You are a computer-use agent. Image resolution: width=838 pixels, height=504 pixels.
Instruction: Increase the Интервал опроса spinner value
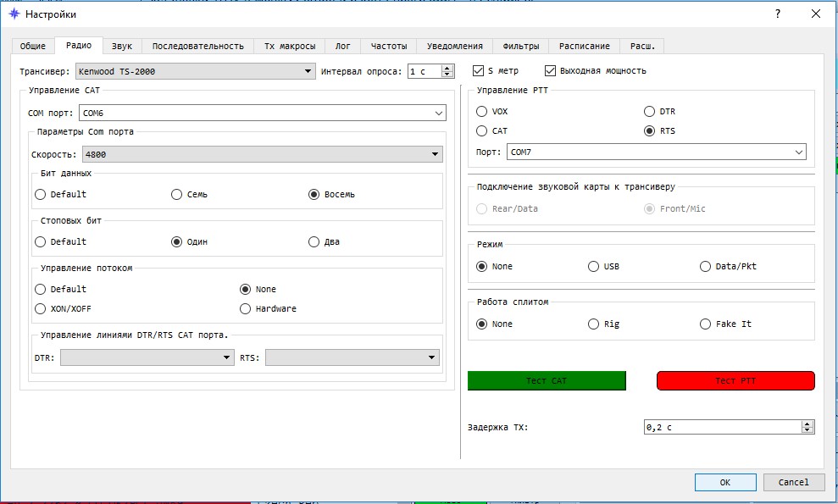click(448, 68)
